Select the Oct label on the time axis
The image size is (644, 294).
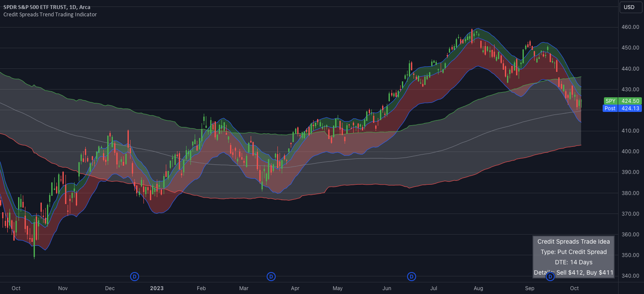[574, 288]
